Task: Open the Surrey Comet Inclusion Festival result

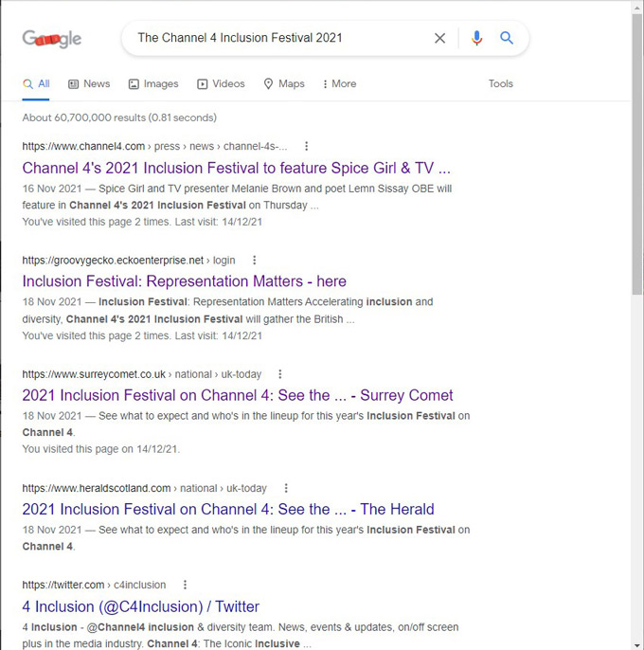Action: [x=238, y=395]
